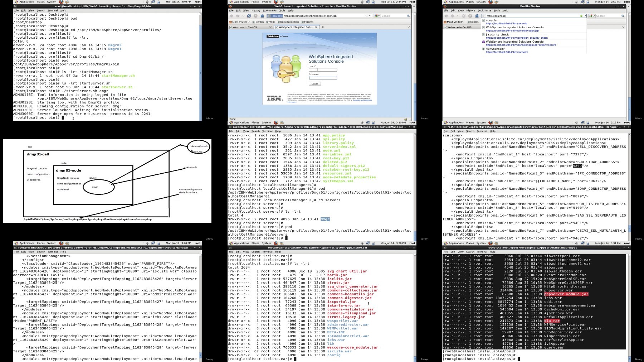Click serverindex.xml filename in localhostCellManager terminal
This screenshot has height=362, width=644.
pos(339,147)
